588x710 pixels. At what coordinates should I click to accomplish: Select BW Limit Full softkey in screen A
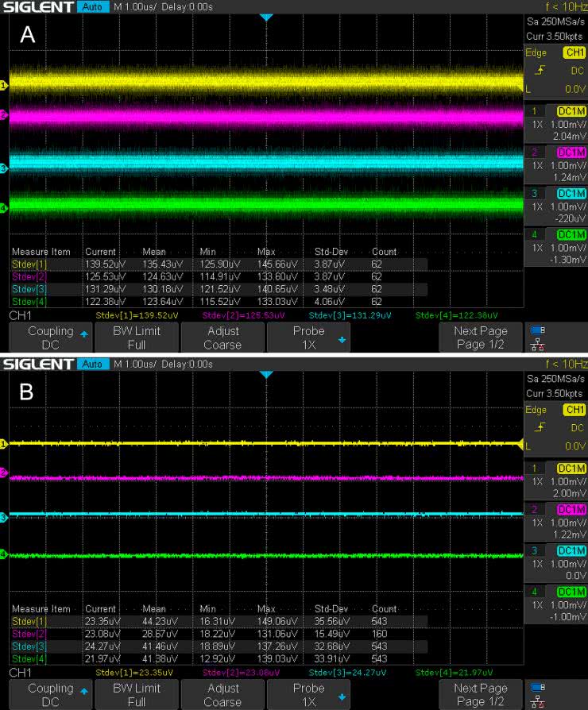(137, 338)
